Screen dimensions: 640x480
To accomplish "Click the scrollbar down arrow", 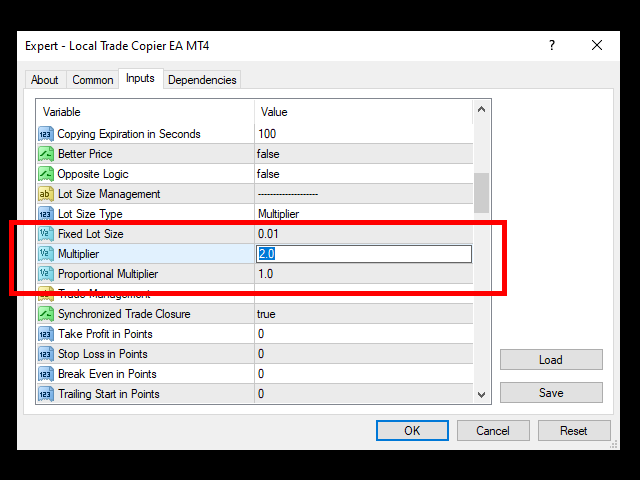I will point(482,395).
